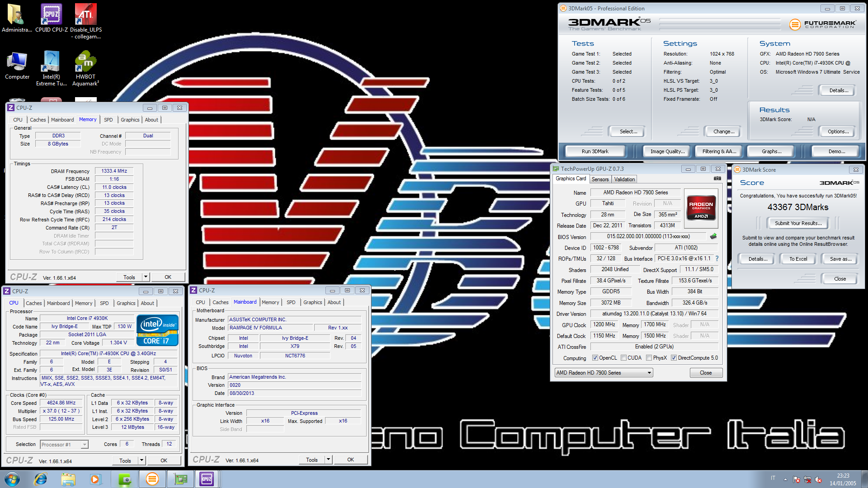Expand Tools arrow in CPU-Z CPU window
Image resolution: width=868 pixels, height=488 pixels.
[142, 460]
